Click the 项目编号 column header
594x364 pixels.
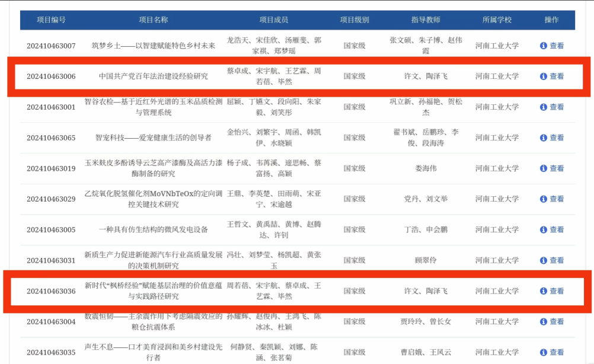(51, 20)
